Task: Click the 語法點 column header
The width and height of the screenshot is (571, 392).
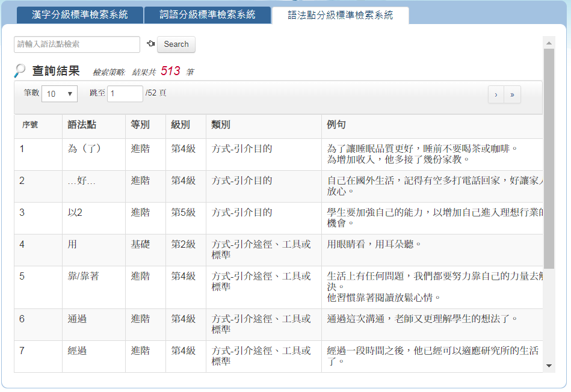Action: 82,125
